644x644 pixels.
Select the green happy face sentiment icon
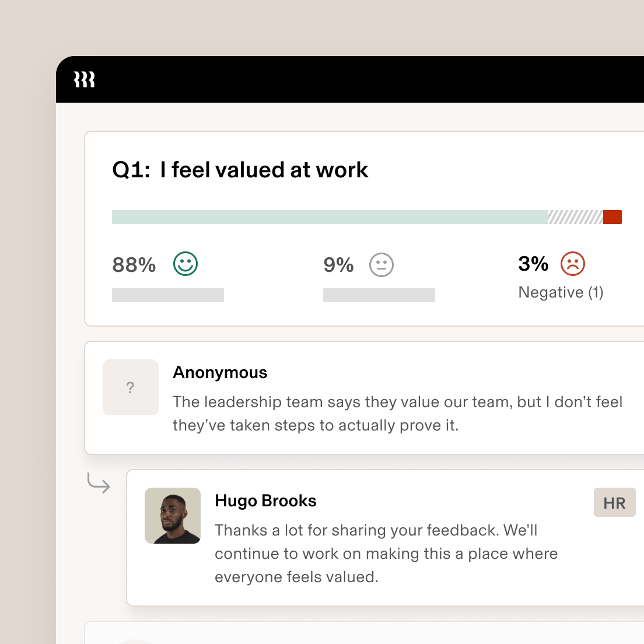tap(185, 264)
